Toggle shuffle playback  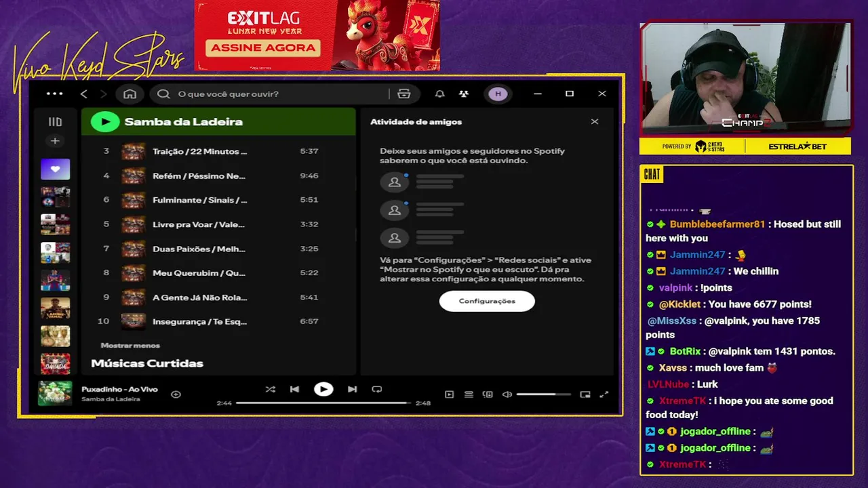270,389
